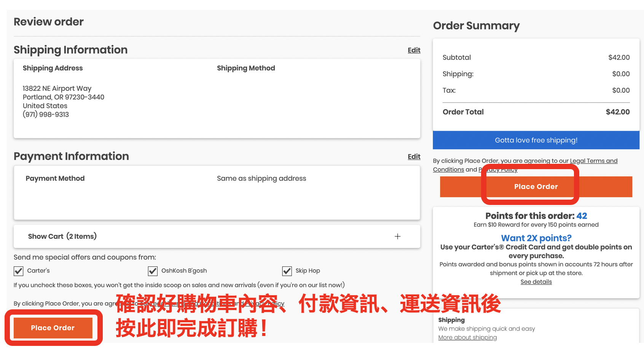
Task: Edit the Shipping Information section
Action: click(414, 50)
